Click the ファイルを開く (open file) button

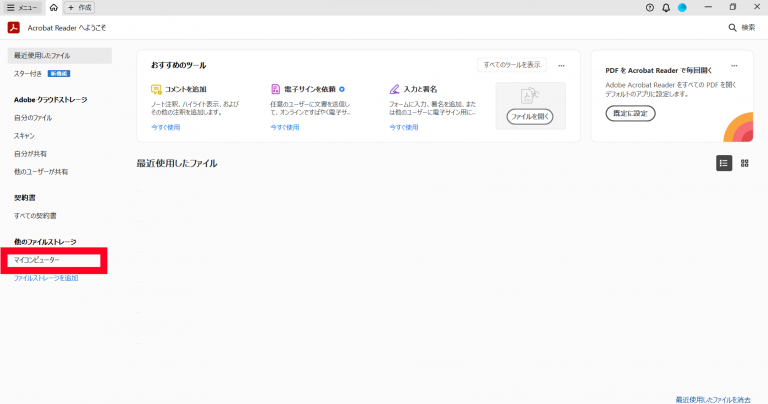[x=530, y=117]
